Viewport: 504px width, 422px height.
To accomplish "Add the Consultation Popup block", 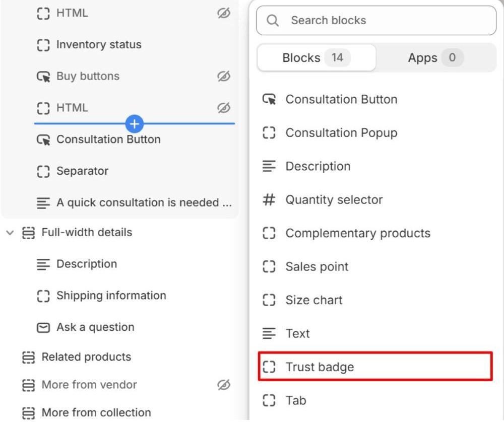I will coord(375,133).
